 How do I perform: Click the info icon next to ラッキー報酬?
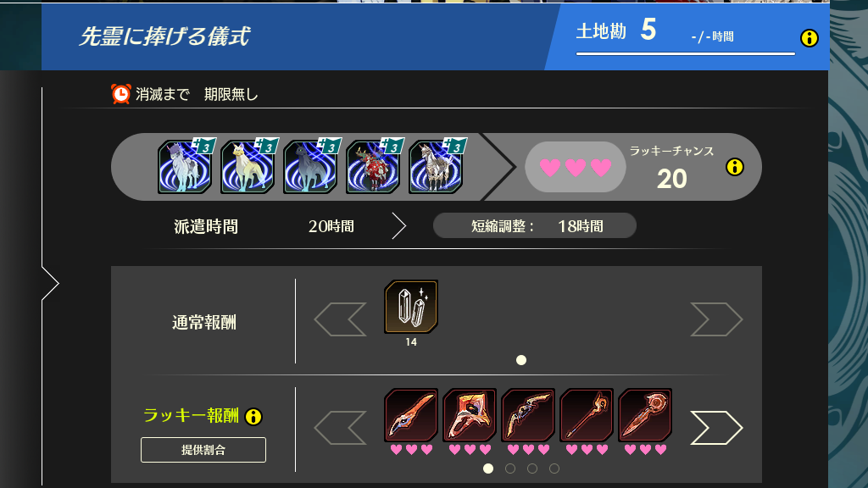click(253, 417)
